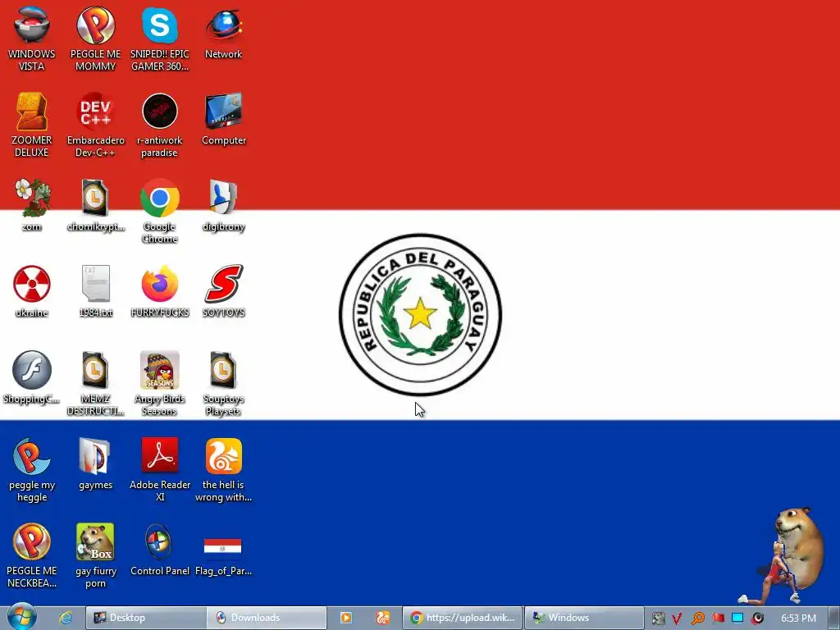Switch to the Desktop taskbar window
This screenshot has width=840, height=630.
[x=146, y=618]
